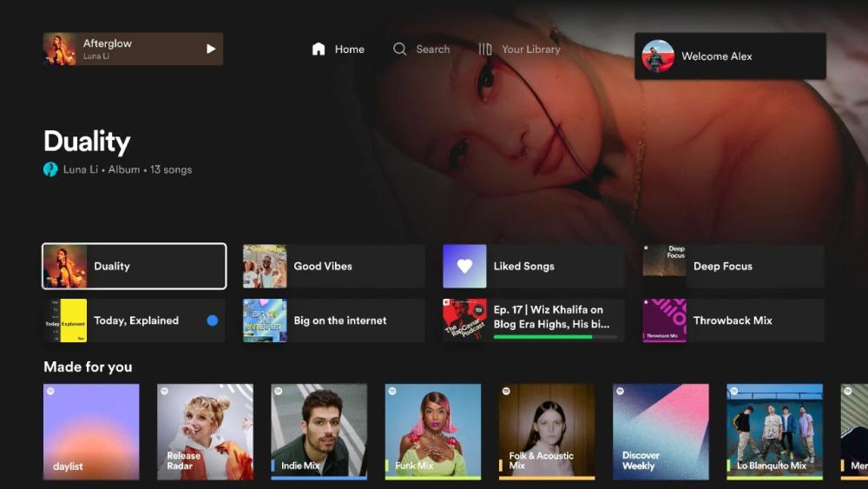
Task: Open the Throwback Mix tile
Action: tap(733, 320)
